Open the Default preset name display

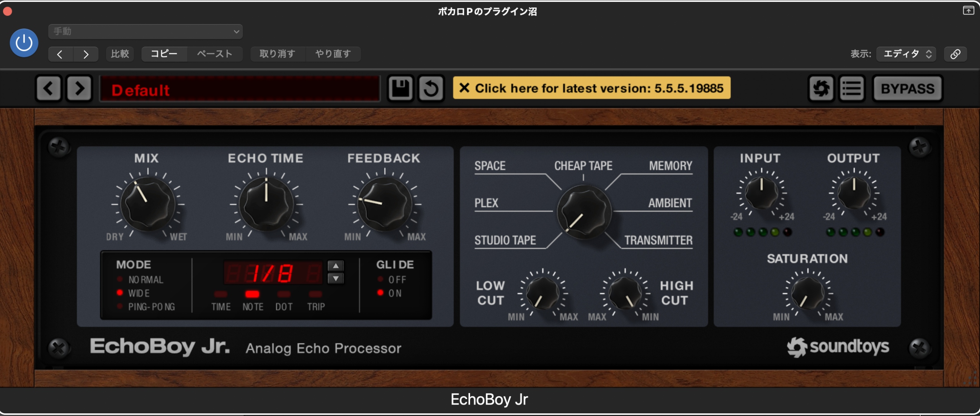(240, 89)
